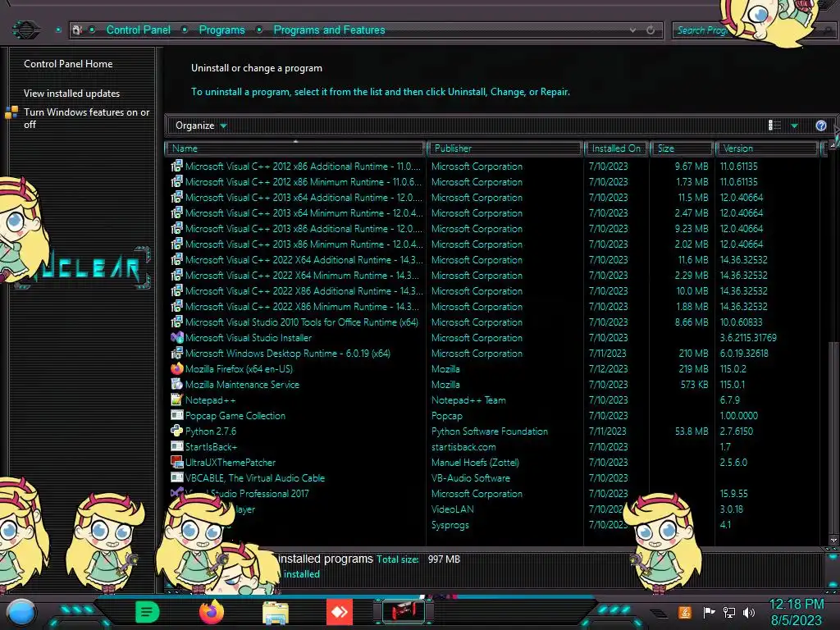Click the Sysprogs publisher cell
Image resolution: width=840 pixels, height=630 pixels.
450,524
